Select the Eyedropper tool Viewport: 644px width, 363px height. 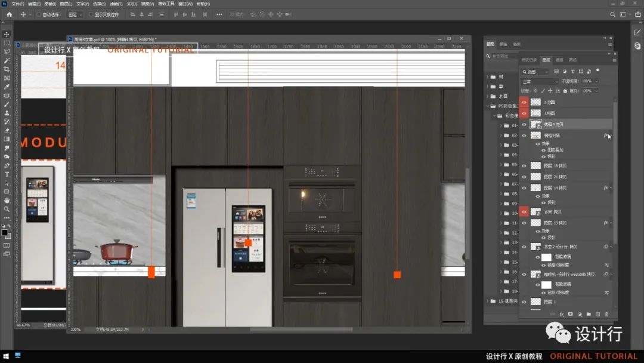(x=7, y=87)
